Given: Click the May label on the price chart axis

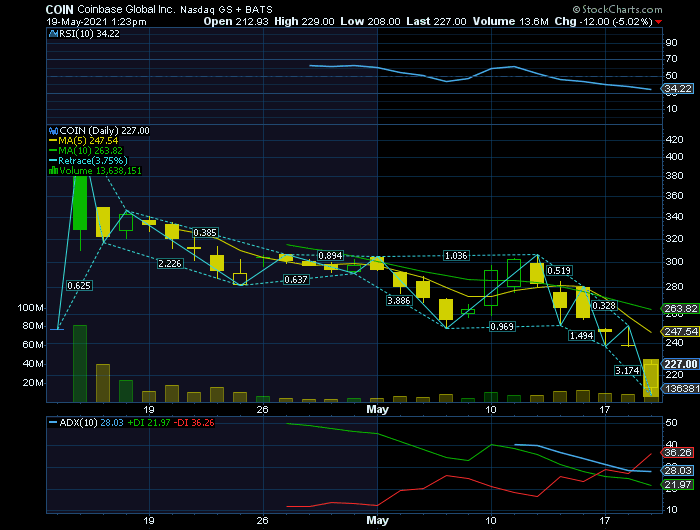Looking at the screenshot, I should pos(377,409).
